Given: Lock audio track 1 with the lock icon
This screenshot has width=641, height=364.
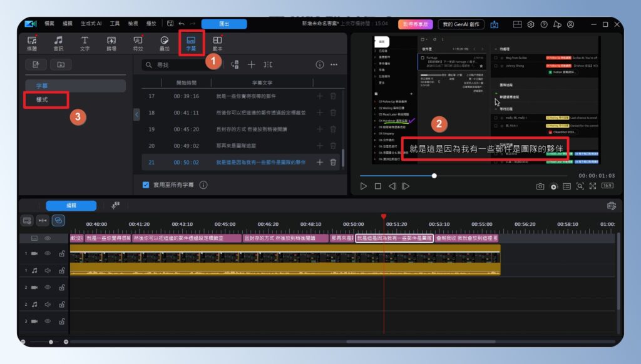Looking at the screenshot, I should click(x=62, y=270).
